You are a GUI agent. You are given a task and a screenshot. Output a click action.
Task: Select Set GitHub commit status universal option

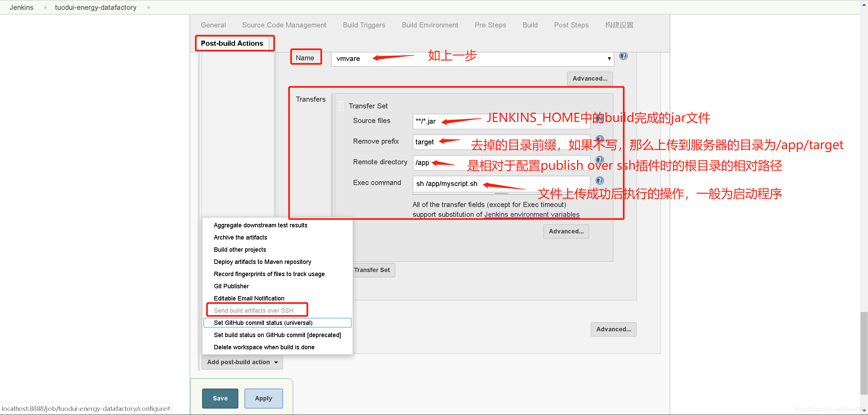(x=264, y=322)
